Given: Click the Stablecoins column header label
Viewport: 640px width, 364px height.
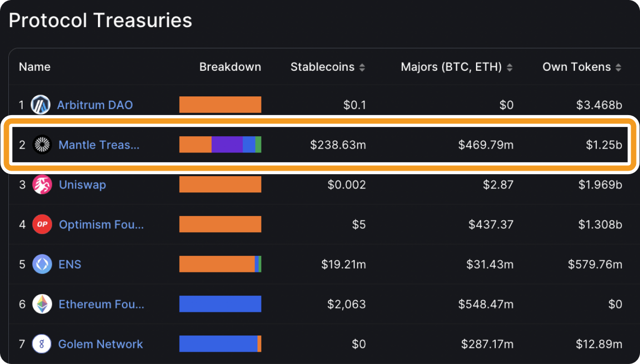Looking at the screenshot, I should point(322,67).
